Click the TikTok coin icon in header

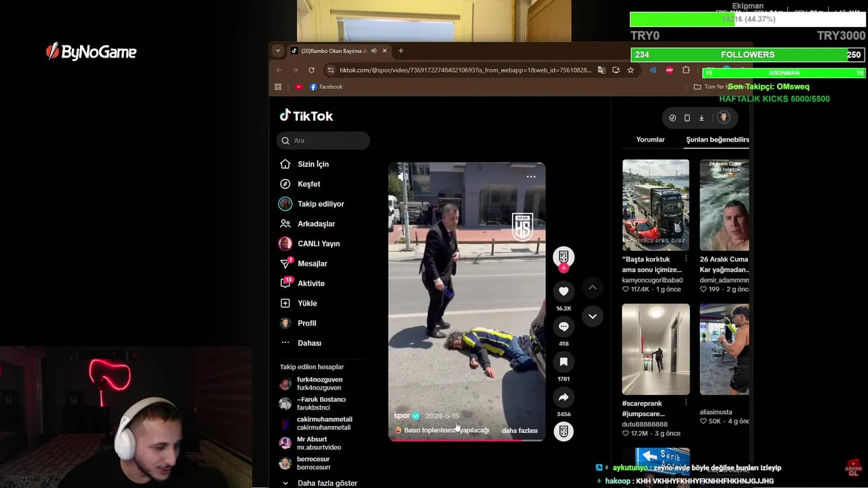pos(673,118)
